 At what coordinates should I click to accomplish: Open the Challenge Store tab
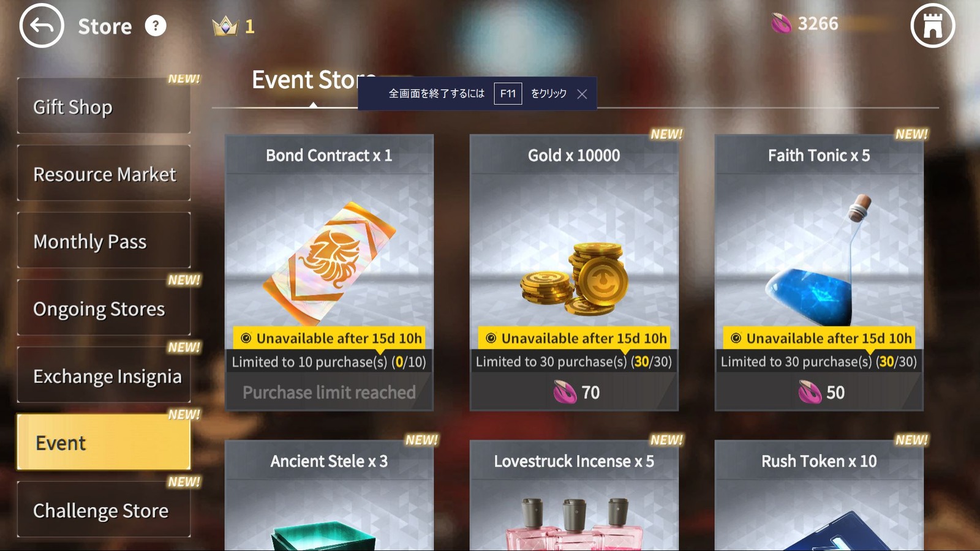coord(104,509)
